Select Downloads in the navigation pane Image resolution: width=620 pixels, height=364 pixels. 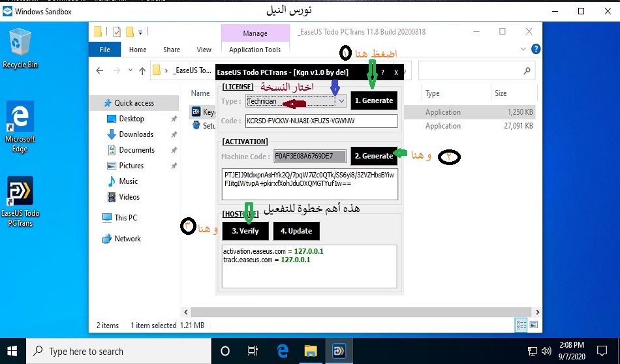coord(136,134)
